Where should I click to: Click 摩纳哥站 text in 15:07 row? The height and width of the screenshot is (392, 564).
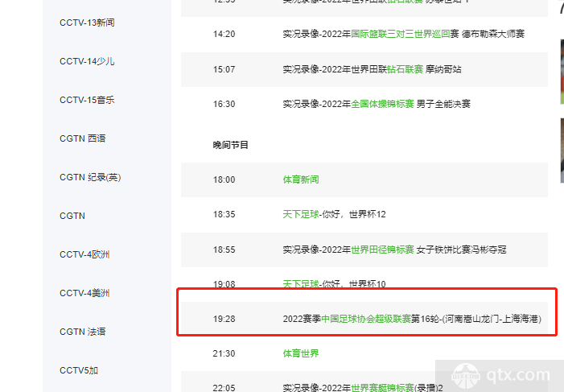click(x=443, y=69)
